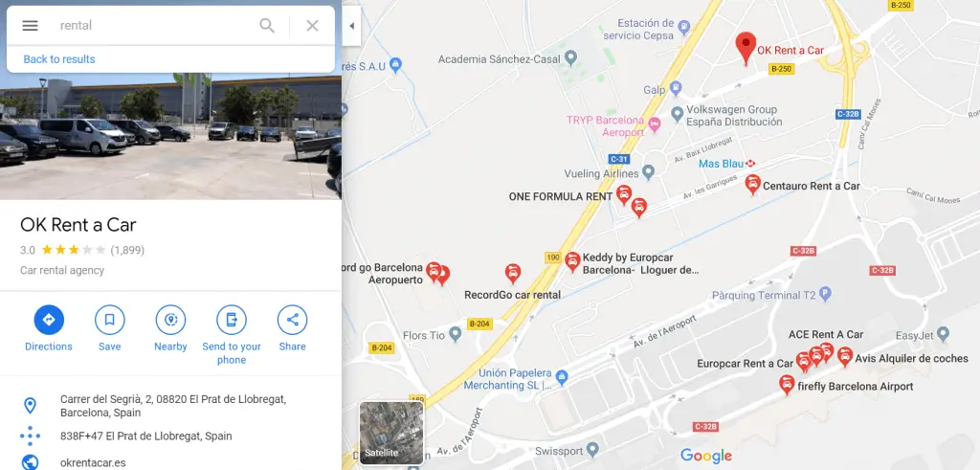Image resolution: width=980 pixels, height=470 pixels.
Task: Open Nearby search for this place
Action: (170, 328)
